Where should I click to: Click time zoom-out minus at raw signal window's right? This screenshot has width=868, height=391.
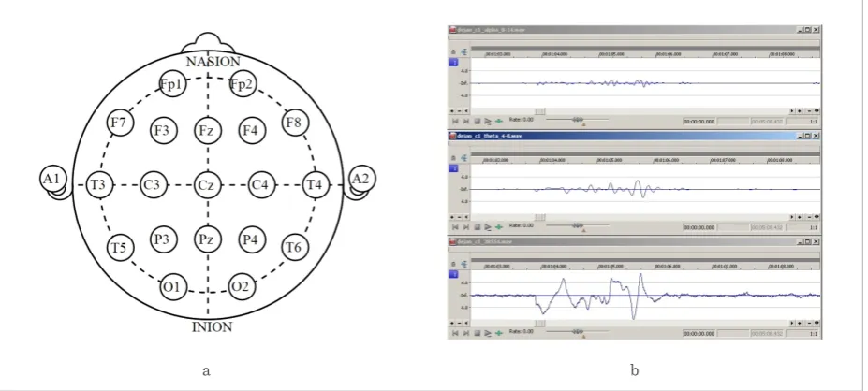[x=809, y=323]
